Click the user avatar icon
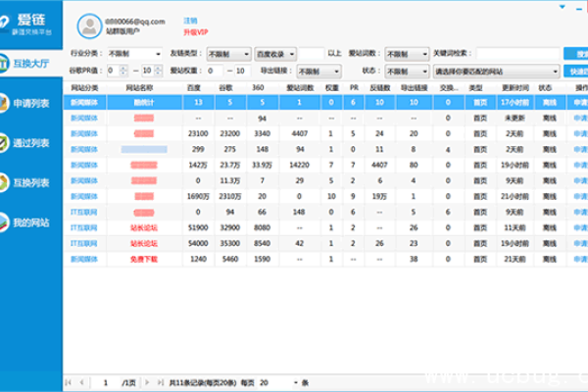 point(89,25)
